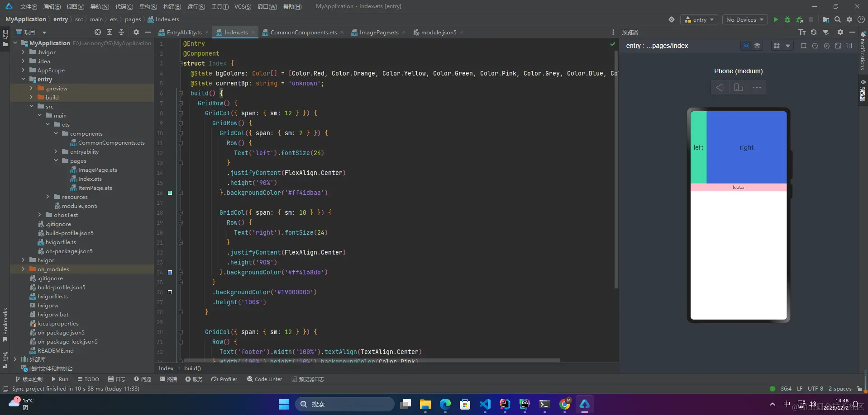Open the Windows Start menu
The height and width of the screenshot is (415, 868).
[x=284, y=404]
